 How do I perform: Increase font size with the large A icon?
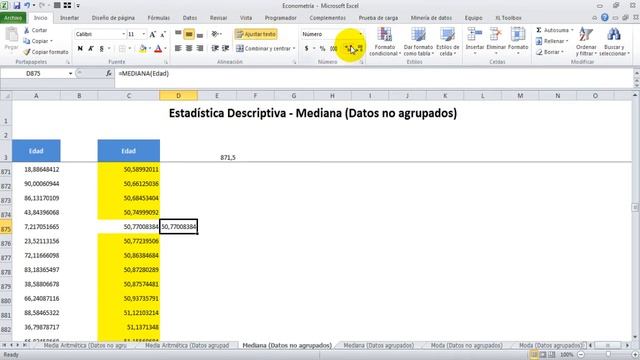(x=152, y=34)
